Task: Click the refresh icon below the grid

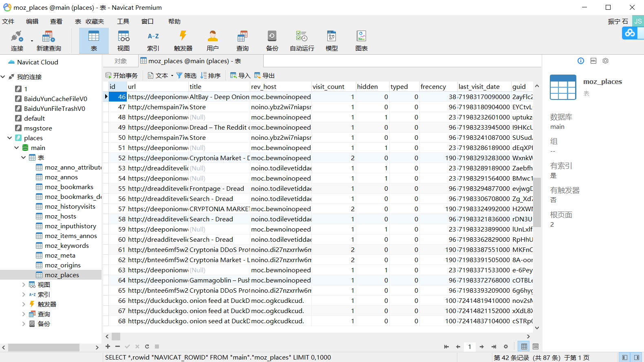Action: pos(147,347)
